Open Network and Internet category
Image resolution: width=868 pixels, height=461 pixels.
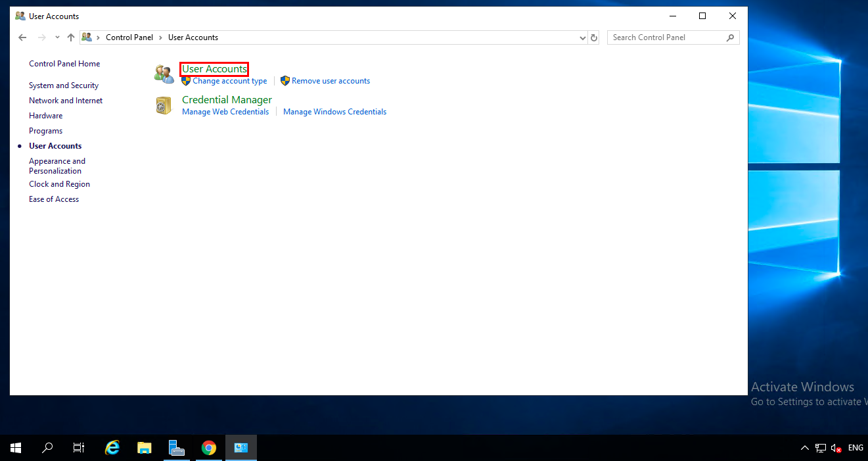66,101
